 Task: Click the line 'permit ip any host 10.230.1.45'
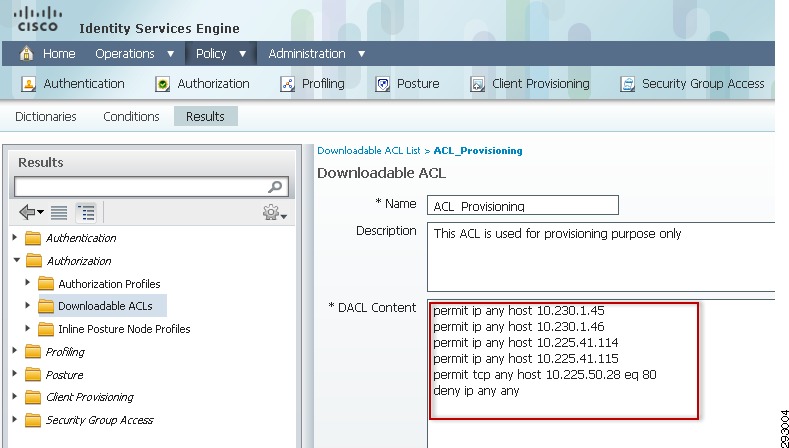519,311
